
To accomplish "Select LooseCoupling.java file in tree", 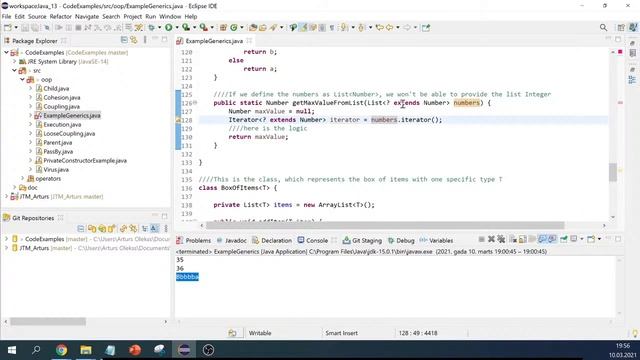I will [x=69, y=133].
